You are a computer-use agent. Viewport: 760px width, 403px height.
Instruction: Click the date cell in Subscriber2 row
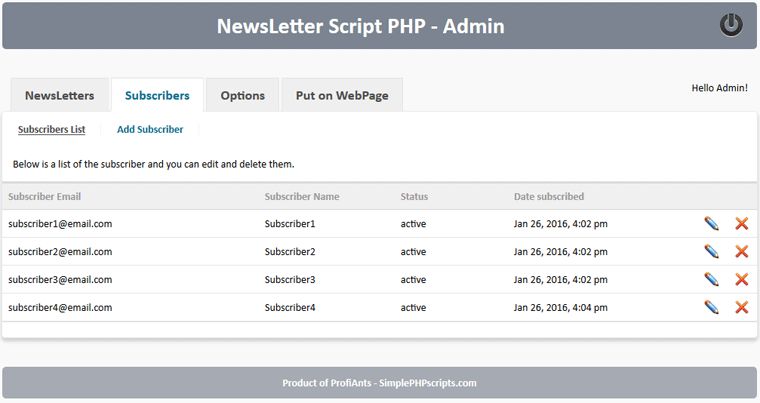(x=560, y=252)
